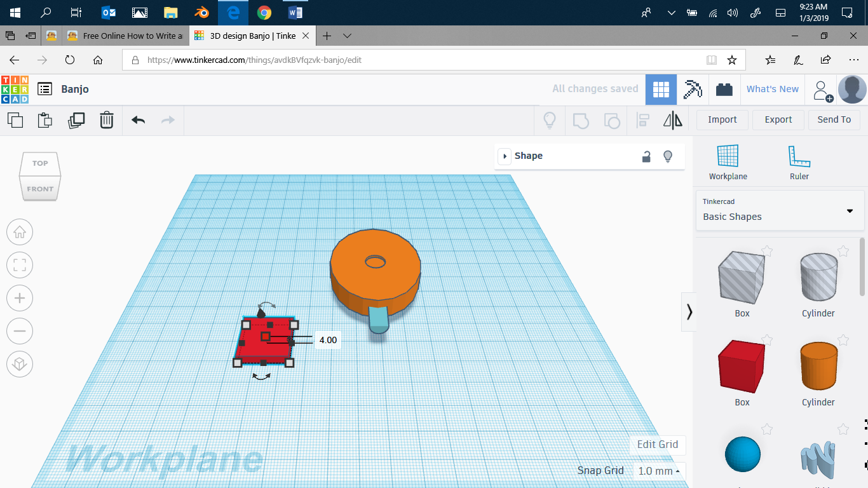Click the Import button
This screenshot has height=488, width=868.
[722, 119]
